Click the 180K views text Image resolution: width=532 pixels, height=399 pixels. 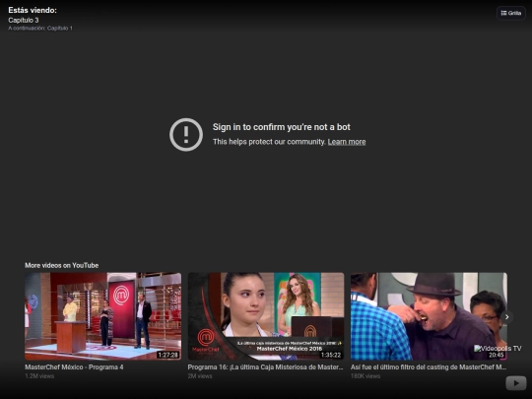point(366,376)
